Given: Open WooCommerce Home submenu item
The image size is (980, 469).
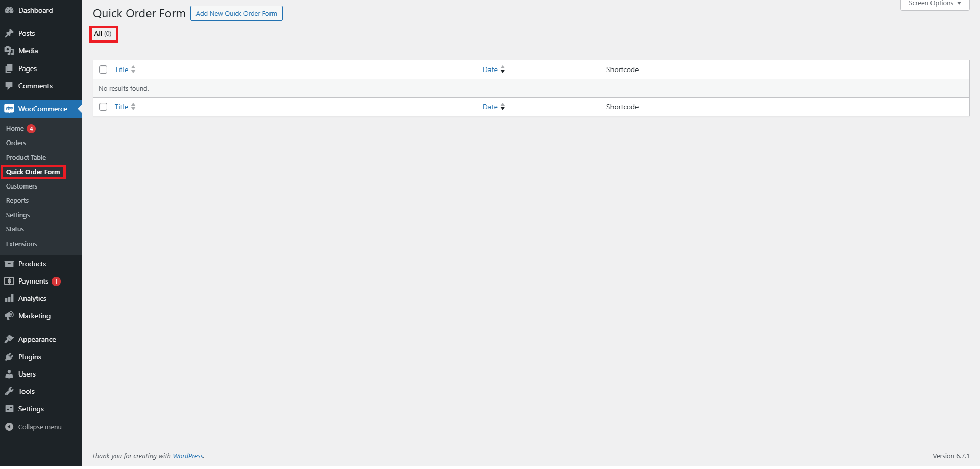Looking at the screenshot, I should [x=15, y=129].
